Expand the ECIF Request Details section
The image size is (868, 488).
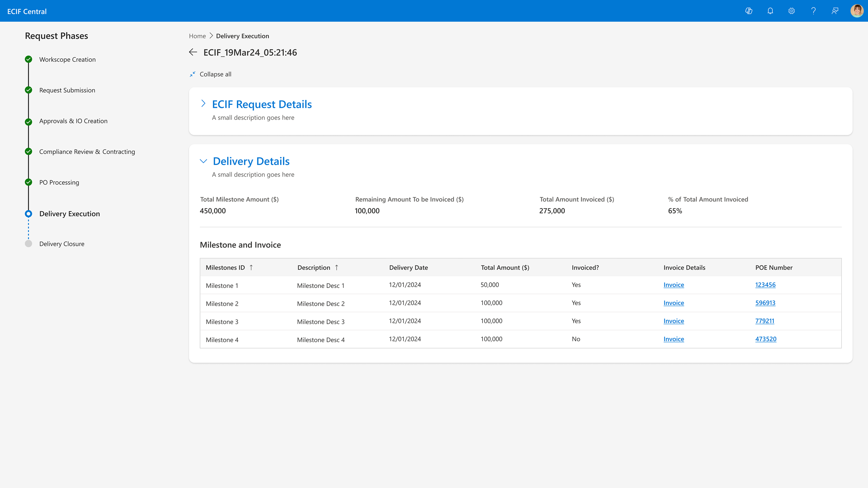[x=203, y=104]
